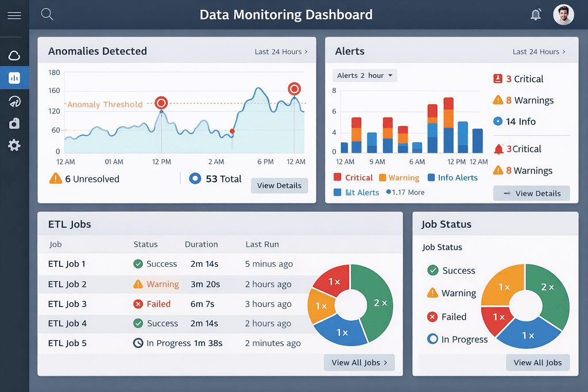Expand the Alerts 2 hour dropdown
The width and height of the screenshot is (588, 392).
point(365,75)
